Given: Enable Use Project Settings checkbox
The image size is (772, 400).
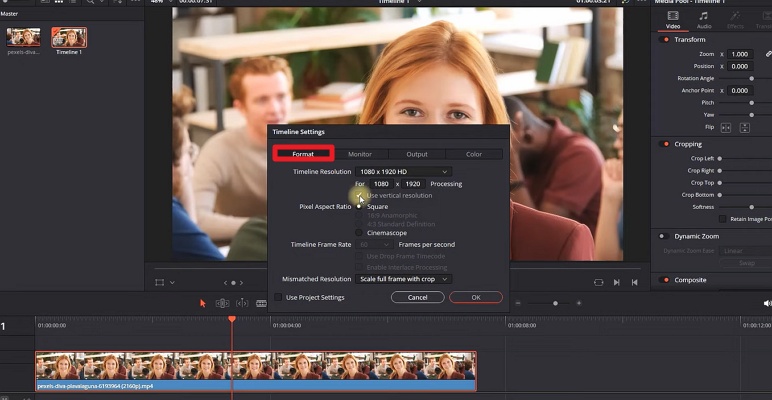Looking at the screenshot, I should pos(278,297).
